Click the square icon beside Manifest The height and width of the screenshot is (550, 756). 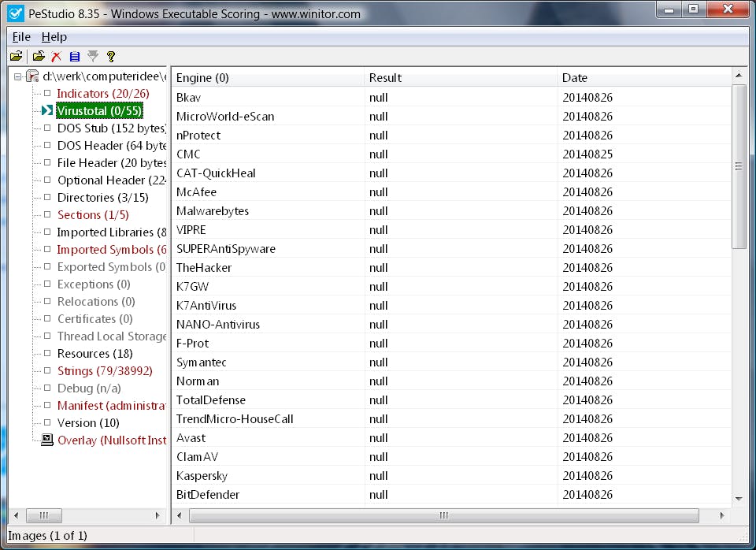coord(47,405)
